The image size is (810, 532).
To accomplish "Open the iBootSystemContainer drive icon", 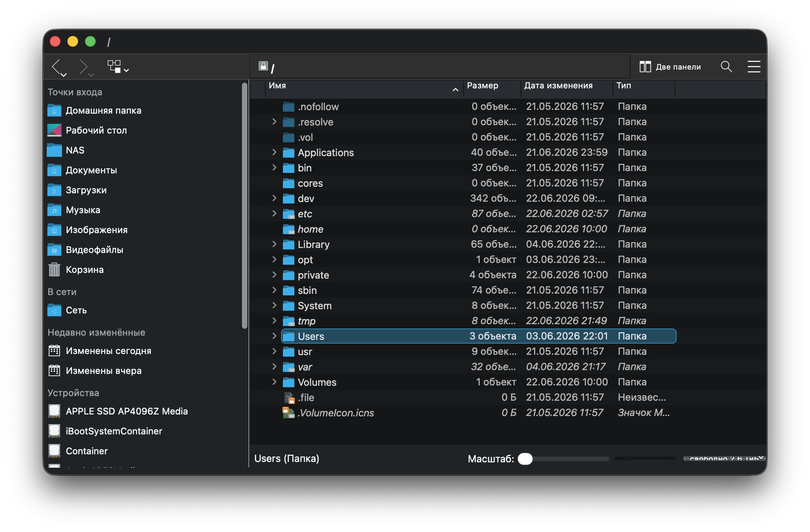I will point(54,431).
